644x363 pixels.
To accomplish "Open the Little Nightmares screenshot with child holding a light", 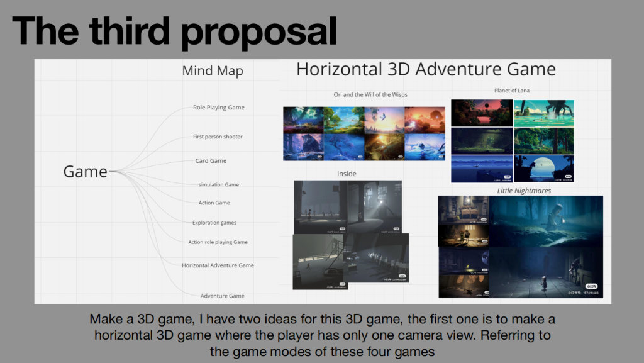I will point(547,221).
